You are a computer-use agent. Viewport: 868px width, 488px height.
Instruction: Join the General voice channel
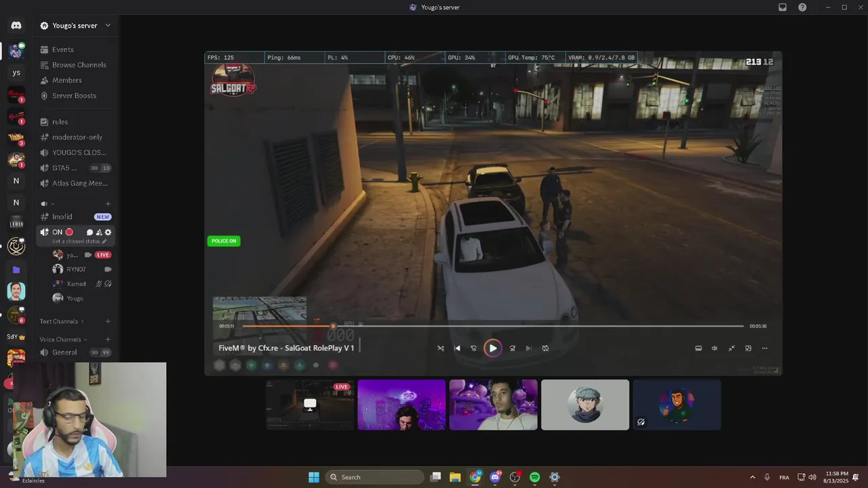[75, 352]
